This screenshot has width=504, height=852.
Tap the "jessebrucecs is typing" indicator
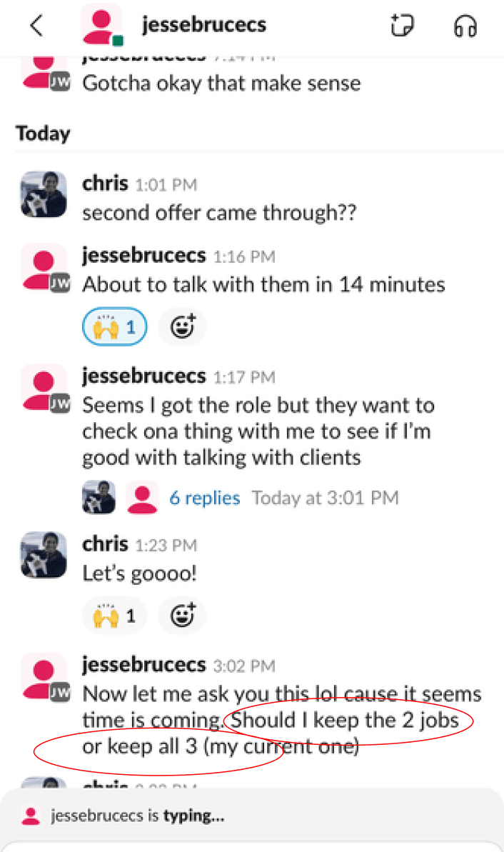tap(136, 816)
